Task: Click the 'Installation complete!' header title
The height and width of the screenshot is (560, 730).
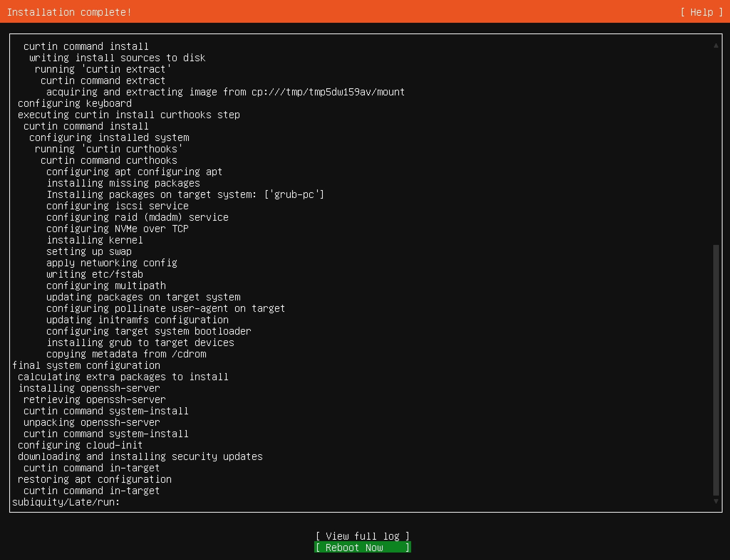Action: point(69,12)
